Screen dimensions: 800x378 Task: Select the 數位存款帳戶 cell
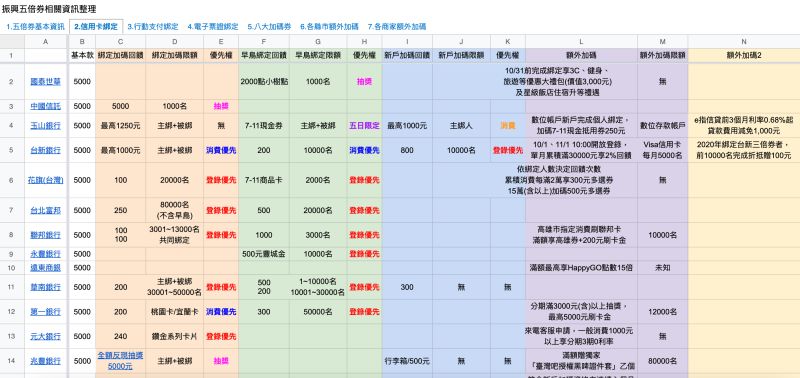[x=662, y=125]
